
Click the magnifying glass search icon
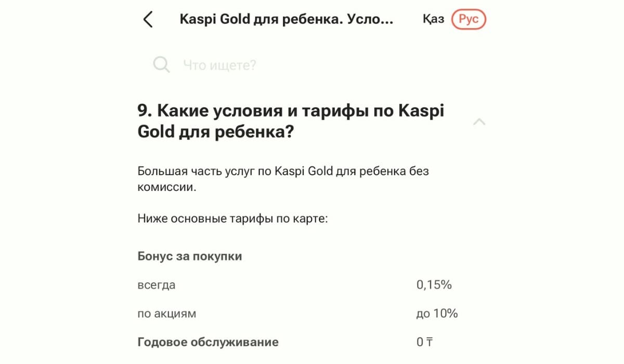pos(161,65)
